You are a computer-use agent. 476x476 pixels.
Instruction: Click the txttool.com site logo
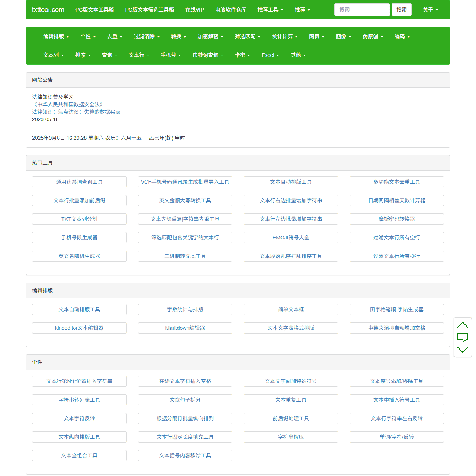(48, 10)
